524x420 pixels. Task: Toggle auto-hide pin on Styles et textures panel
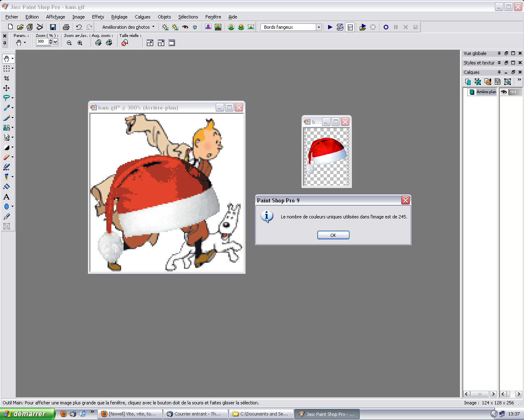(499, 63)
